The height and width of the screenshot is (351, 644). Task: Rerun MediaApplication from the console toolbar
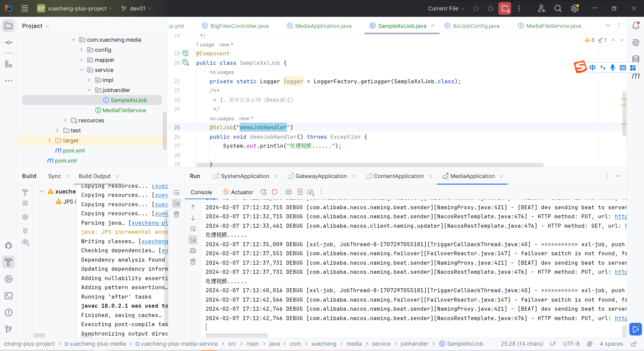(264, 192)
